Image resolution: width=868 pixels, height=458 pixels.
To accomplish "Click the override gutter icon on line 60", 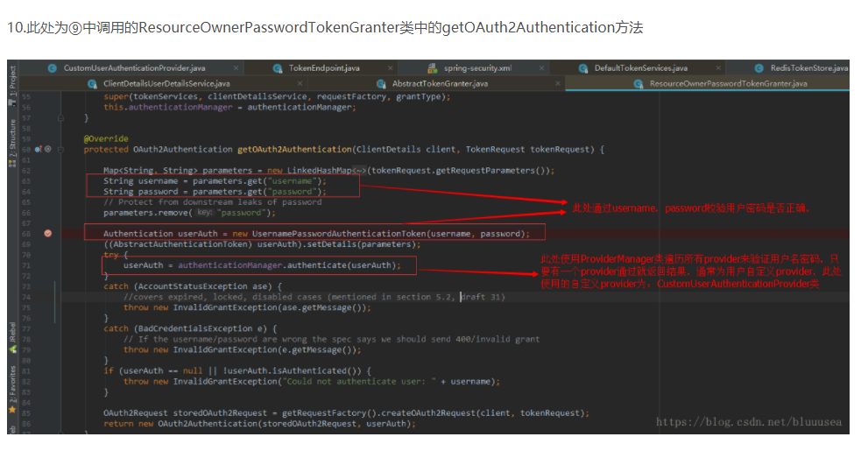I will coord(39,150).
